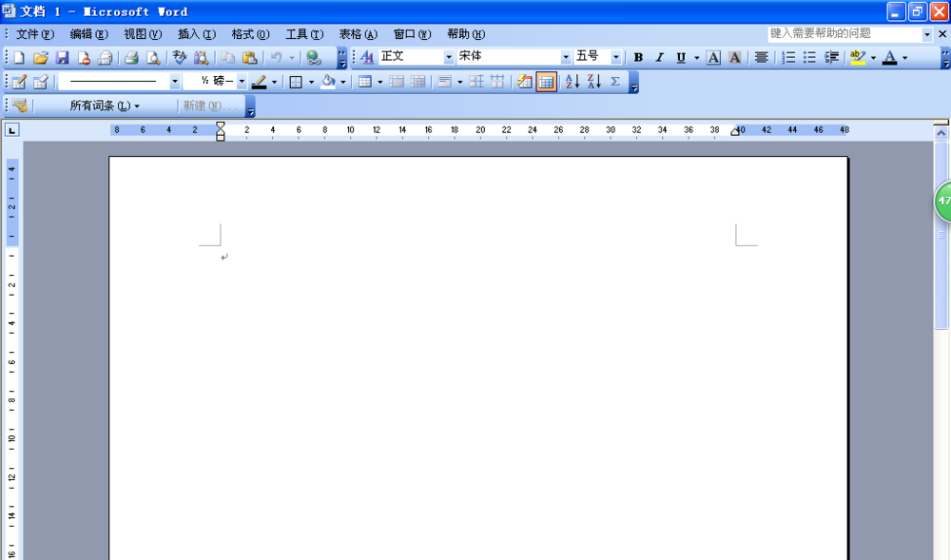Click the Insert Table icon
This screenshot has width=951, height=560.
(x=364, y=82)
